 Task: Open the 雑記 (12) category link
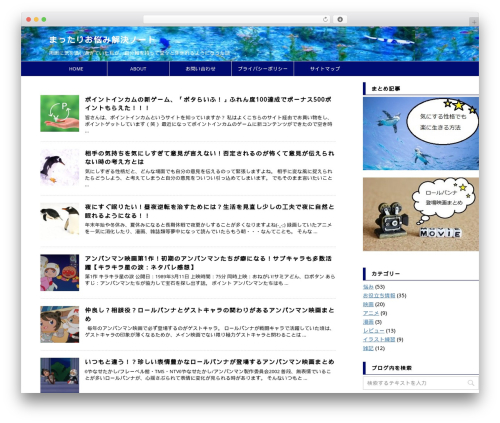click(x=368, y=348)
